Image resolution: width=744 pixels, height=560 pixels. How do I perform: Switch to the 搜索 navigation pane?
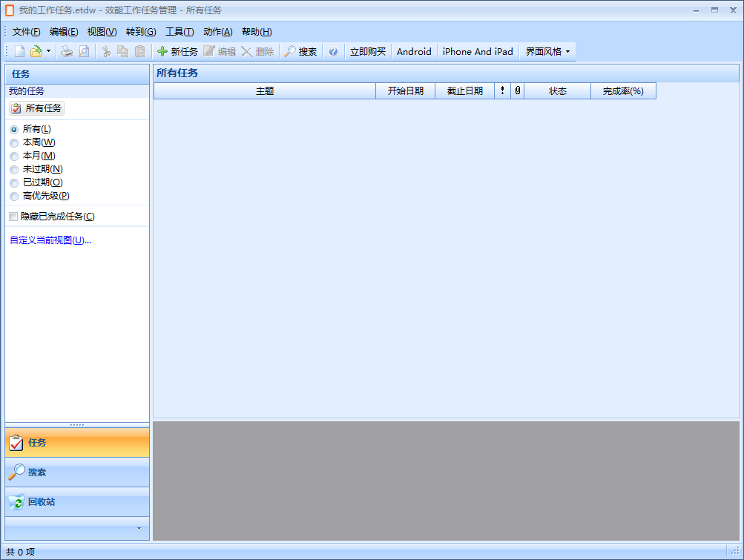(x=77, y=472)
